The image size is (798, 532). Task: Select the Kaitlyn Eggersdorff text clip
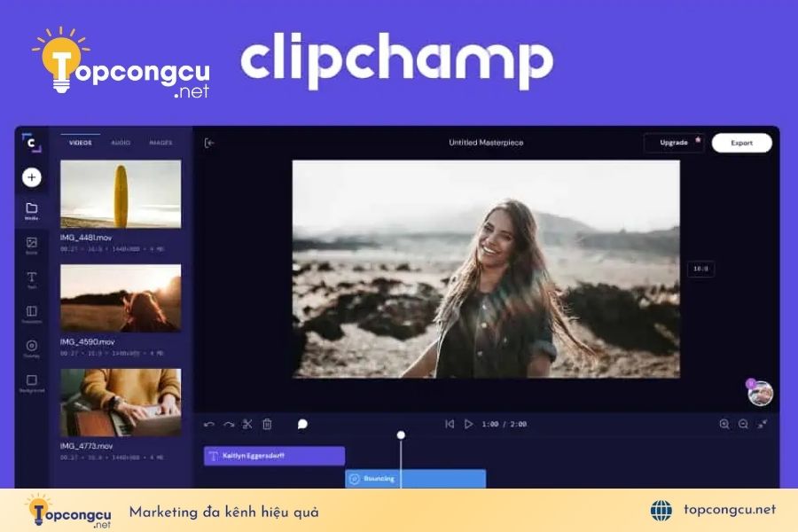pyautogui.click(x=274, y=456)
